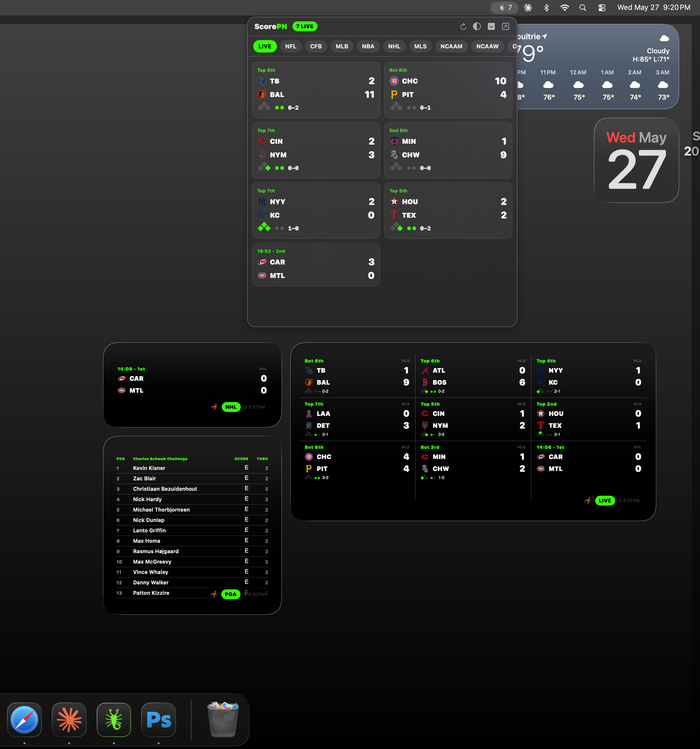Open the HOU vs TEX Top 5th game card
Viewport: 700px width, 749px height.
tap(448, 211)
